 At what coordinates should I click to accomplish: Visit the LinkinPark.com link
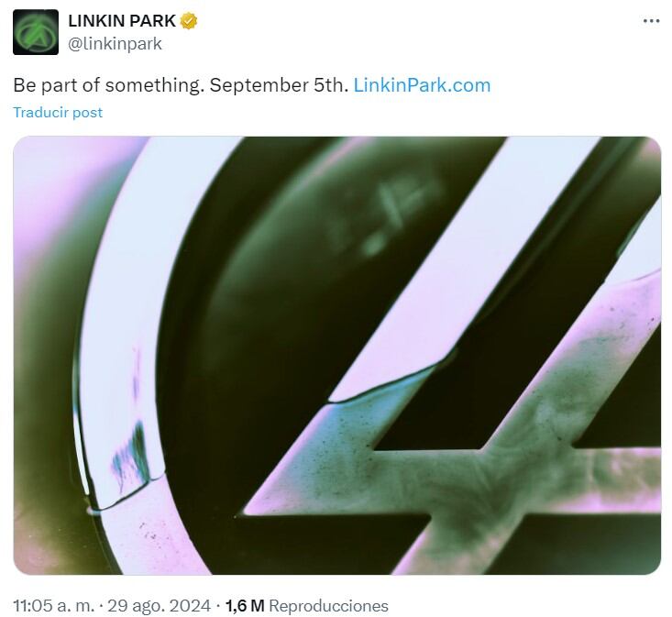(422, 85)
